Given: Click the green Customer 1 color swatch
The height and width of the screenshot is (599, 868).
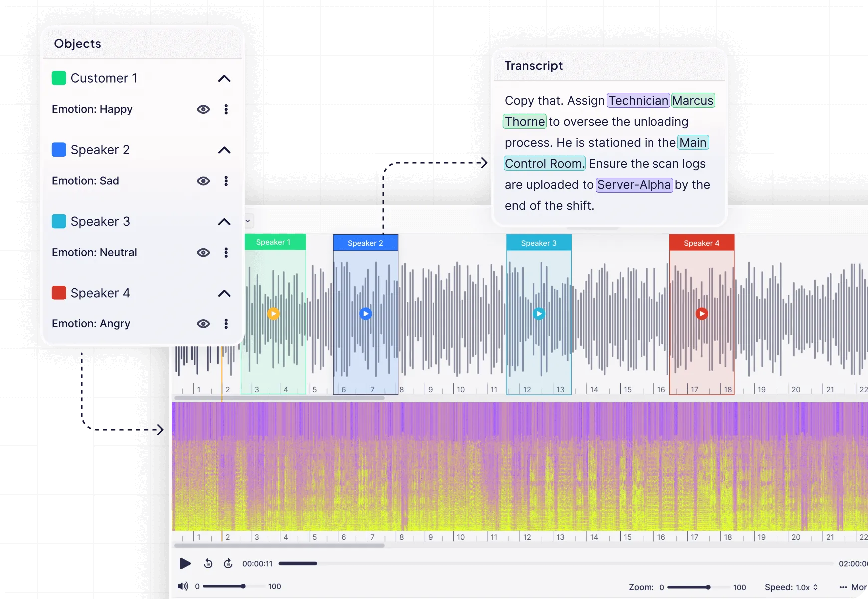Looking at the screenshot, I should (x=59, y=78).
